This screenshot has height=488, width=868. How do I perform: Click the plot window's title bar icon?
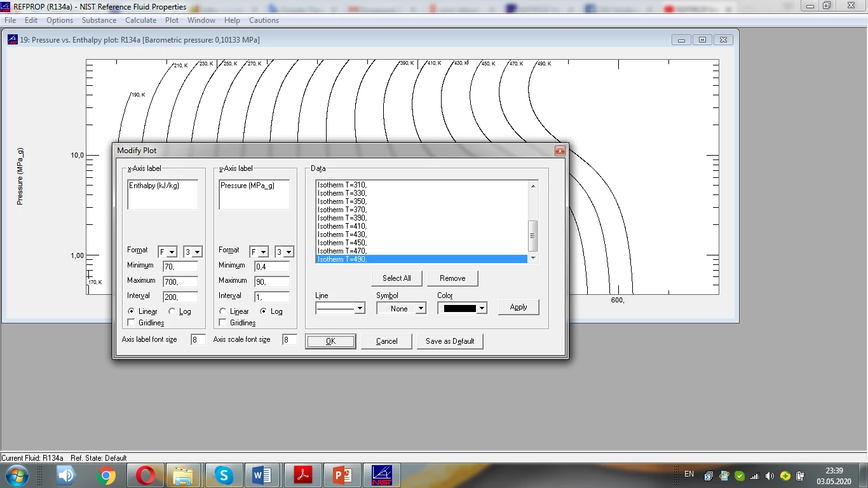[x=12, y=39]
